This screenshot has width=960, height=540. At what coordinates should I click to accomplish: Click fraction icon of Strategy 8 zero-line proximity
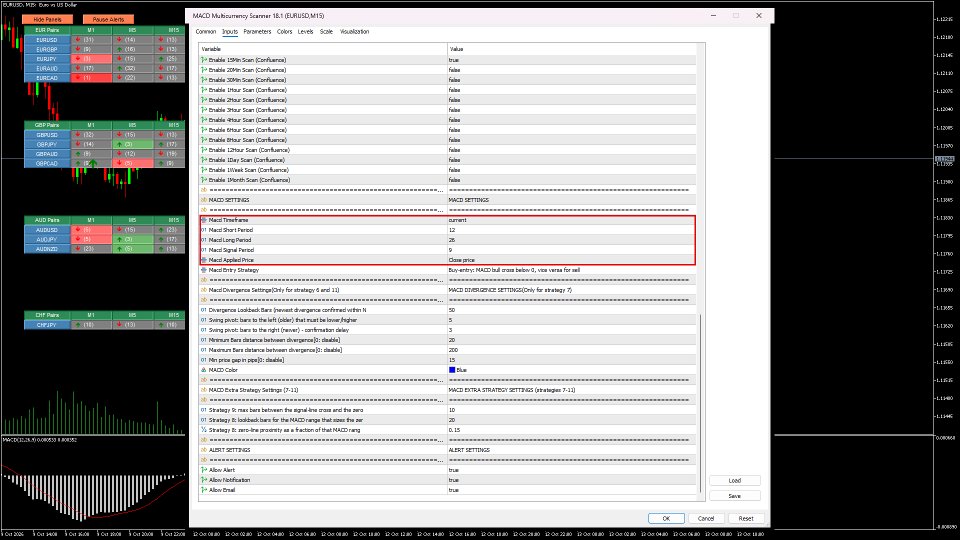pyautogui.click(x=204, y=430)
